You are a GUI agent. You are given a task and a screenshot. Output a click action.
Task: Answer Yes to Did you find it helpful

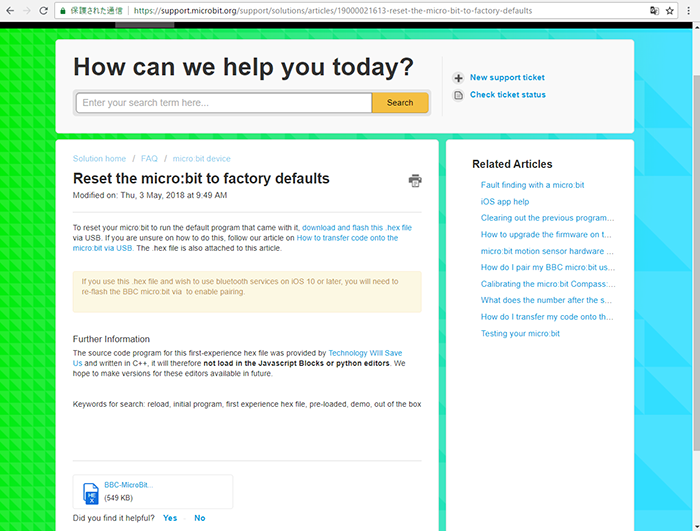tap(170, 518)
